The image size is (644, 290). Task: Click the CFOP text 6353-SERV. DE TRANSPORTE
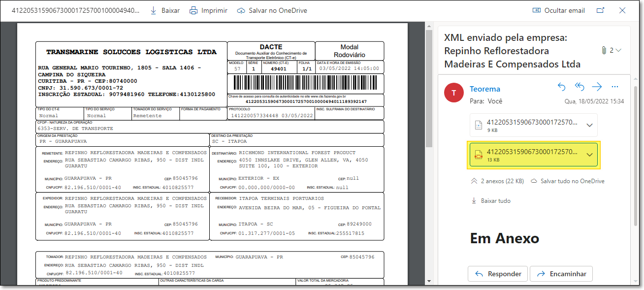click(75, 128)
